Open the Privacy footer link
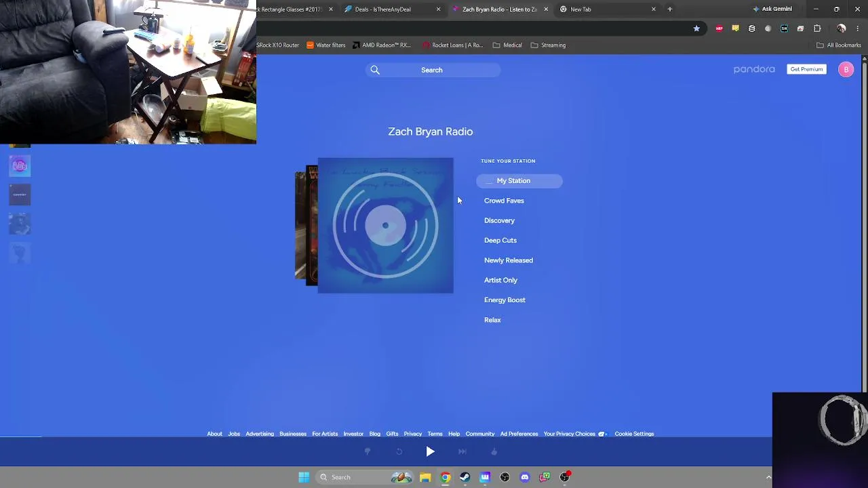Screen dimensions: 868x488 (x=413, y=434)
